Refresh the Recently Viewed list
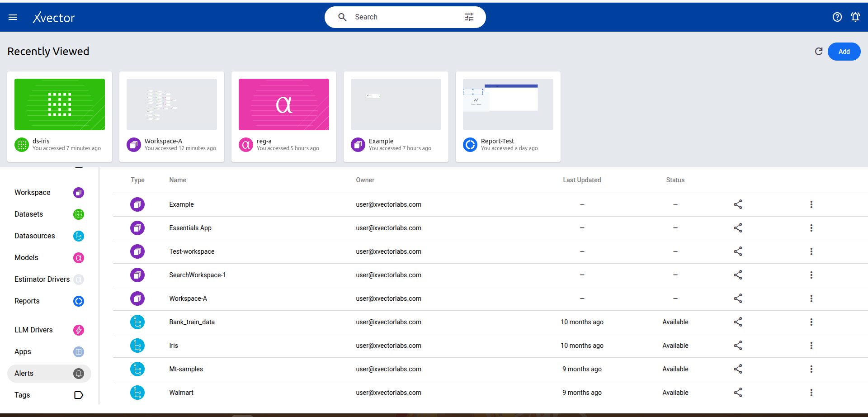Screen dimensions: 868x417 [x=819, y=52]
